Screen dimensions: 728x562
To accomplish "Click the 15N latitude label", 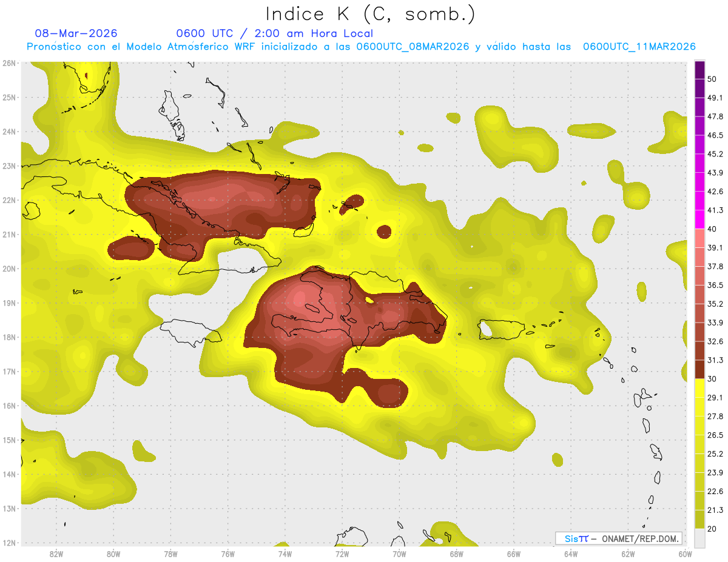I will pyautogui.click(x=9, y=440).
